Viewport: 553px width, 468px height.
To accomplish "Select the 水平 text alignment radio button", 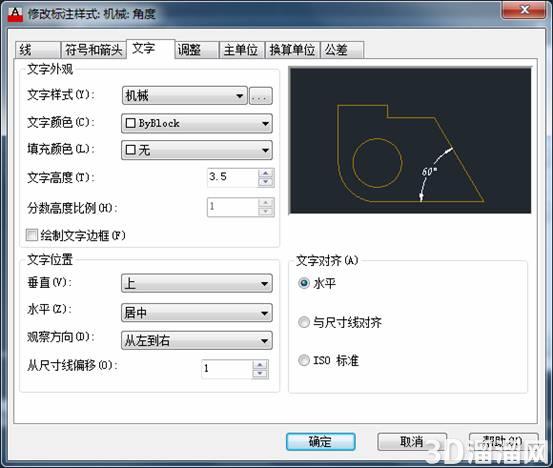I will tap(304, 283).
